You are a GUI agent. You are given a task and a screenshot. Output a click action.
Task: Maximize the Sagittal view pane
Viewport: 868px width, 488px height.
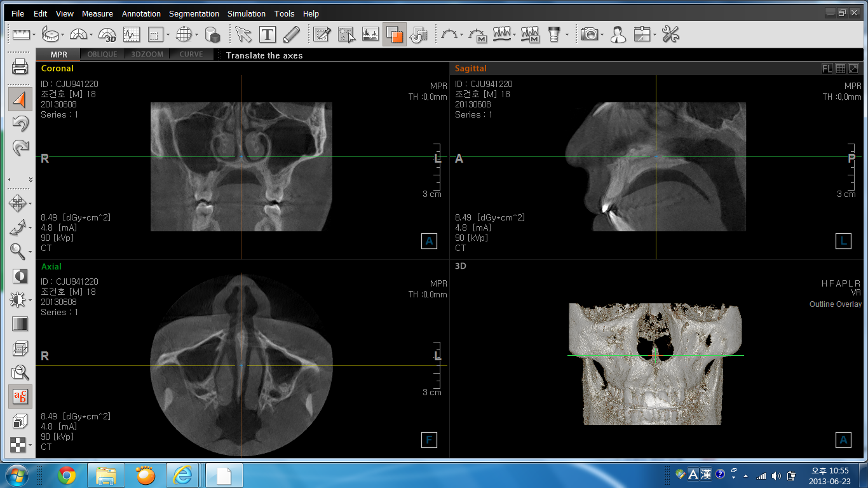(853, 69)
